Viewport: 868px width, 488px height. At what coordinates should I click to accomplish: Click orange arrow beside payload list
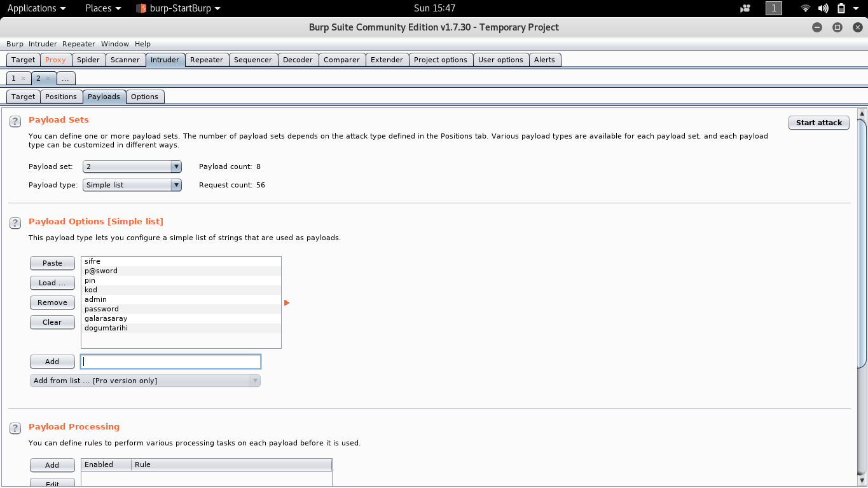pos(287,303)
